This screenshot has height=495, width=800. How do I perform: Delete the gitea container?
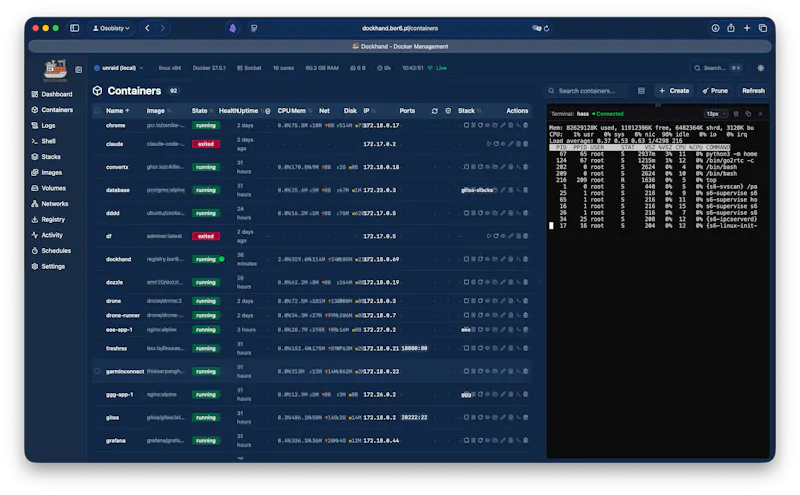point(526,417)
